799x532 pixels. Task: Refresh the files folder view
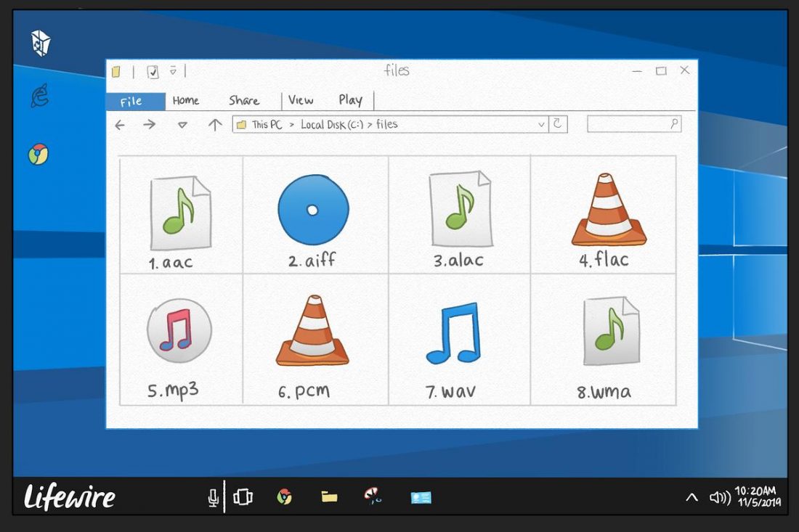(558, 124)
